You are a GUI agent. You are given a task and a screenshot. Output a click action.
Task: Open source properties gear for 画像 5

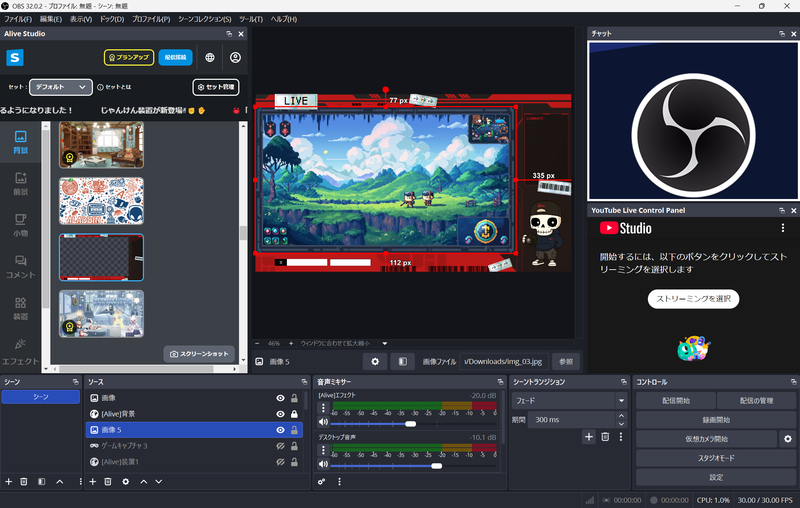point(375,362)
